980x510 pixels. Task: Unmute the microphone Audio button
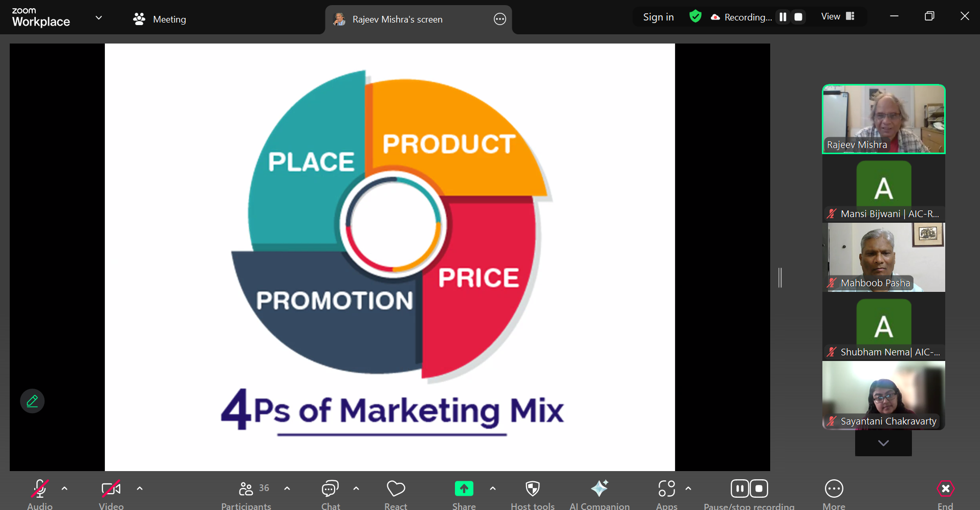[x=40, y=489]
